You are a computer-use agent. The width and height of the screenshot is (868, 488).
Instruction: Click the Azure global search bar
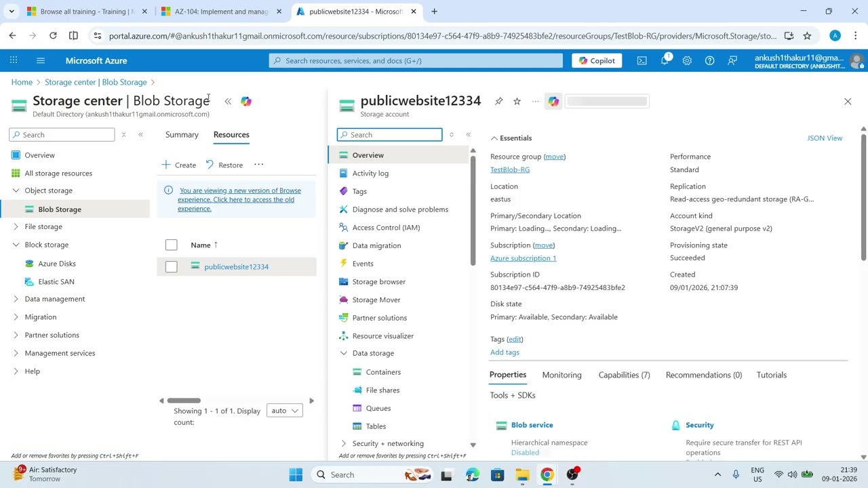pos(416,60)
